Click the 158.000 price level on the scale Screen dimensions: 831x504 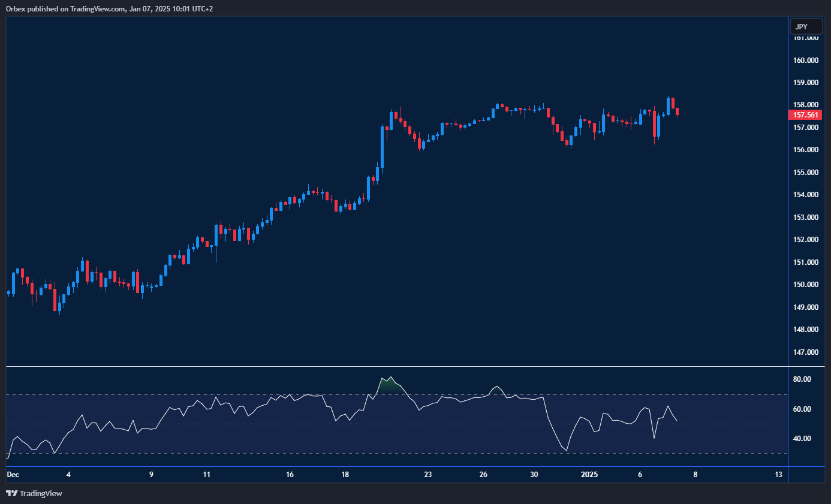pyautogui.click(x=806, y=104)
